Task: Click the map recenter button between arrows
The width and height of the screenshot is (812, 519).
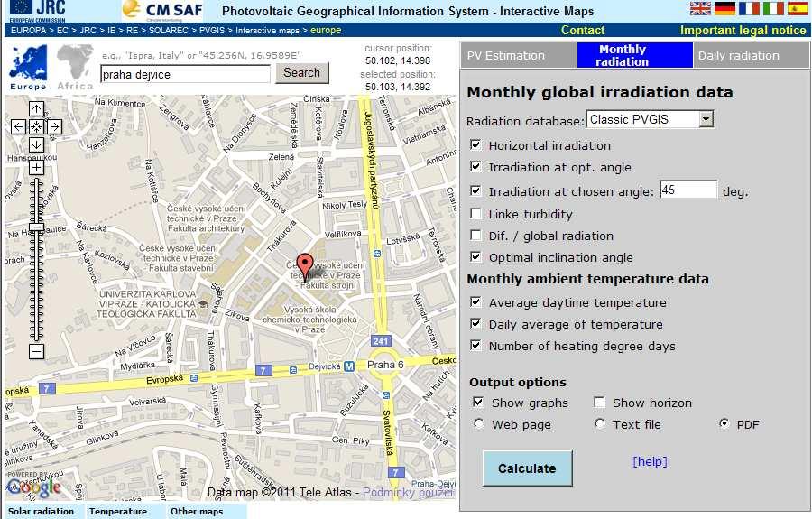Action: tap(36, 126)
